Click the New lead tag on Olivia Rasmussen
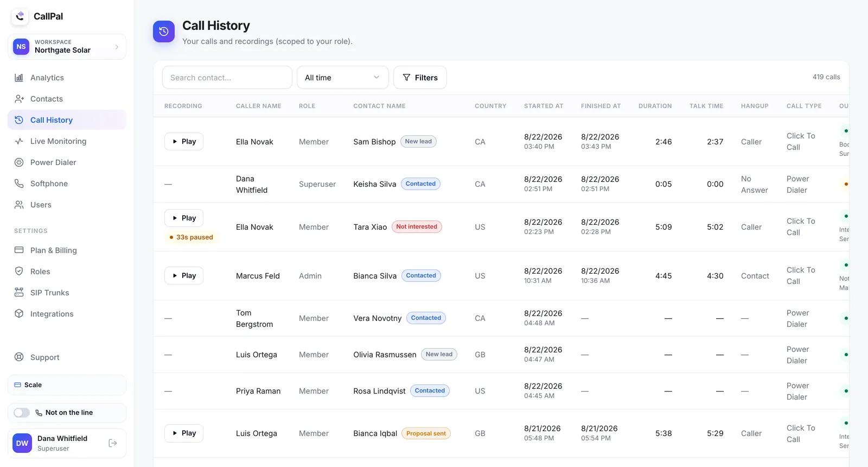This screenshot has height=467, width=868. point(439,355)
